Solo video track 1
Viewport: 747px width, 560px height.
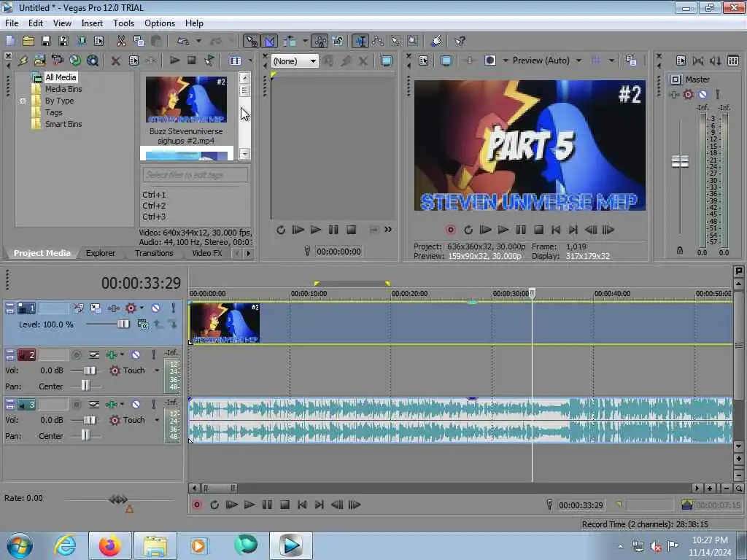click(173, 308)
